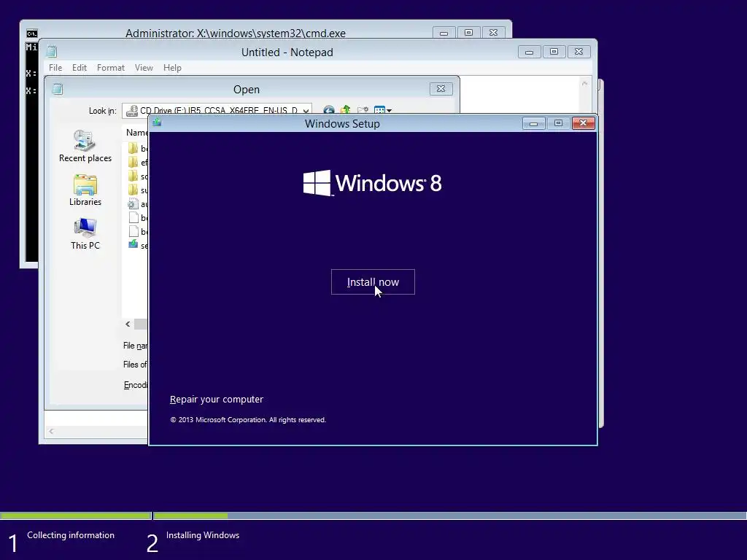Click the file list left scroll arrow
Viewport: 747px width, 560px height.
(128, 324)
